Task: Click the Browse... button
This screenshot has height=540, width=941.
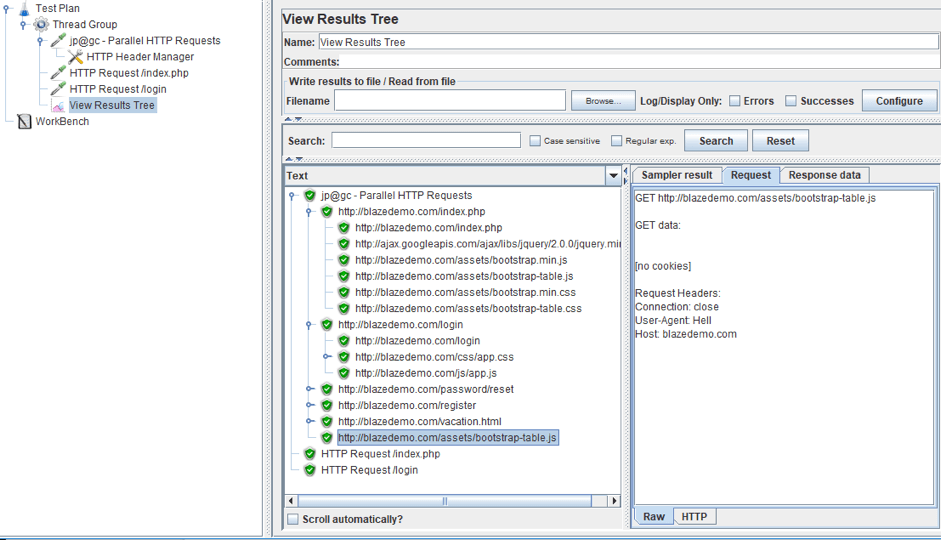Action: point(603,101)
